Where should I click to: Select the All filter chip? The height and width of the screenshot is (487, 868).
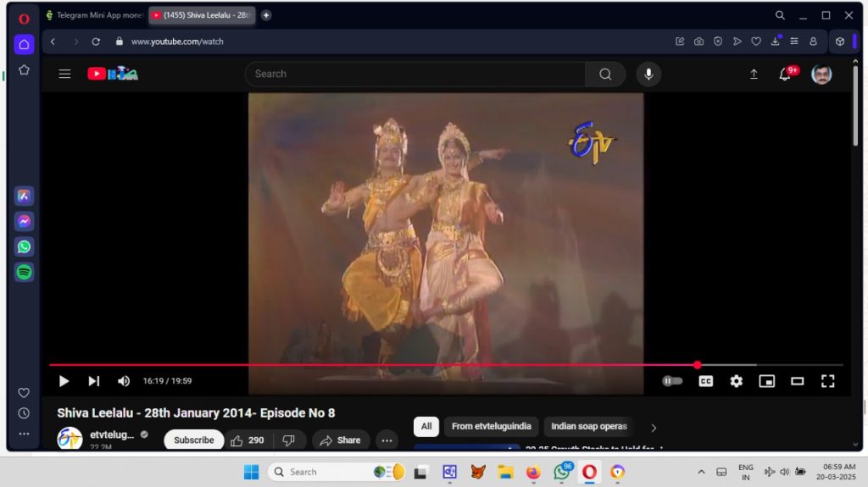click(426, 426)
